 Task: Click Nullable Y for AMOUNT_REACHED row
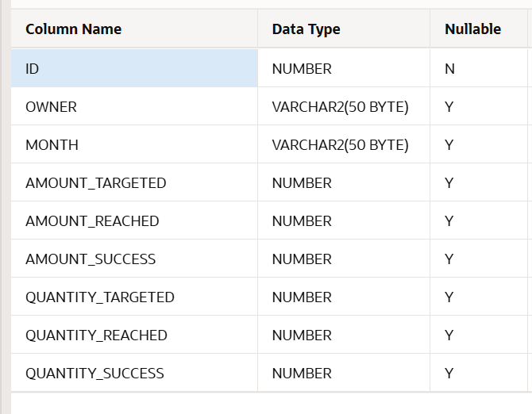click(449, 221)
